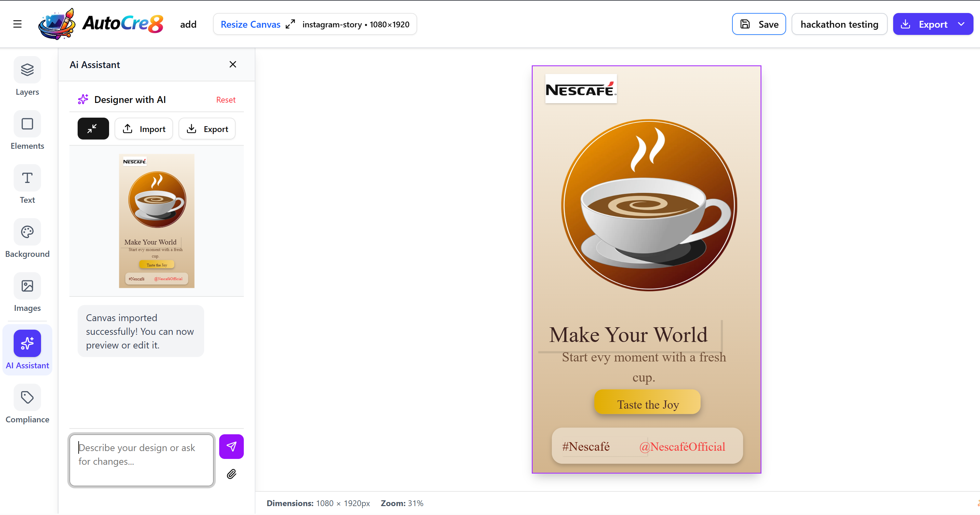The image size is (980, 515).
Task: Collapse the AI preview with shrink button
Action: (93, 129)
